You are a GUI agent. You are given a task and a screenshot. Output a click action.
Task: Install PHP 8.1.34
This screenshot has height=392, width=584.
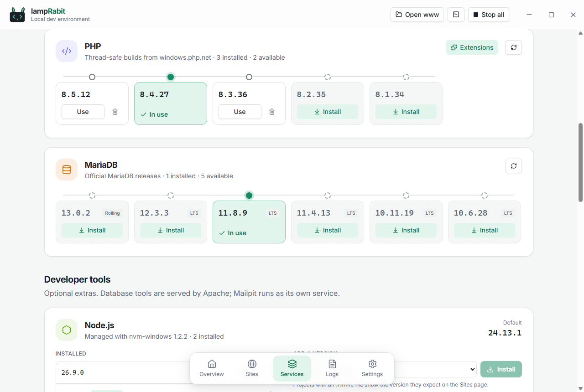coord(406,112)
